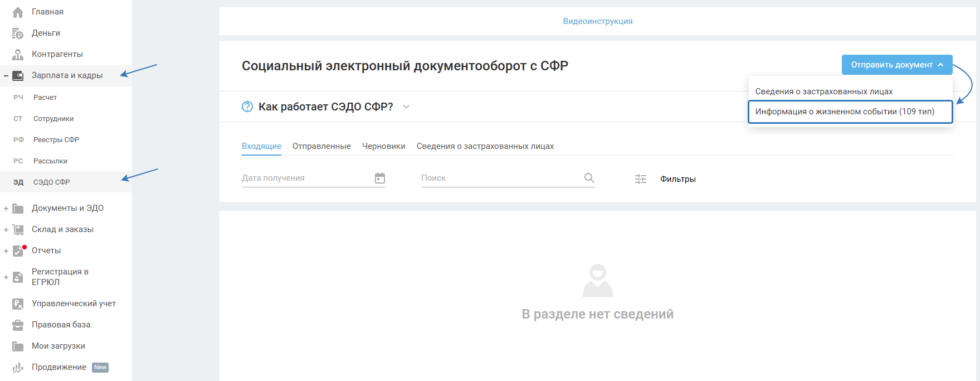Click the СТ badge beside Сотрудники

18,119
